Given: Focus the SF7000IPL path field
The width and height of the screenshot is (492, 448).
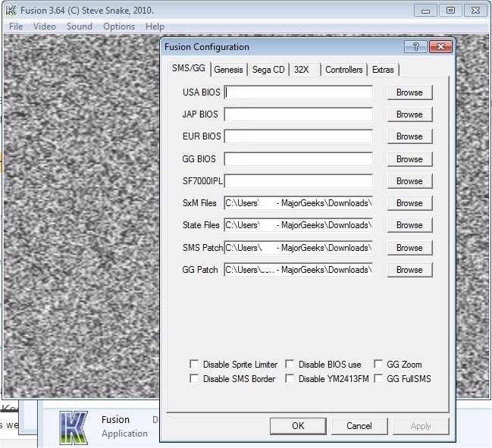Looking at the screenshot, I should (x=299, y=181).
